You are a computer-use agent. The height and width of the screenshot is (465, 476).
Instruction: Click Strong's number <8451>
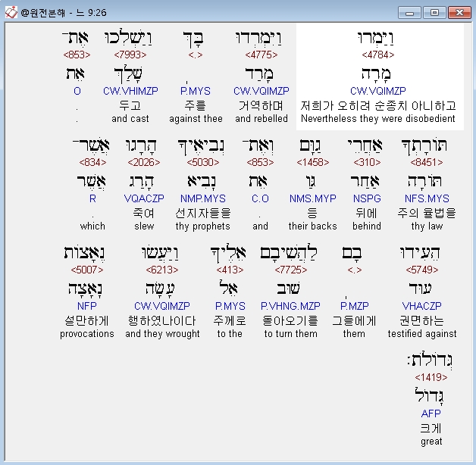[427, 162]
